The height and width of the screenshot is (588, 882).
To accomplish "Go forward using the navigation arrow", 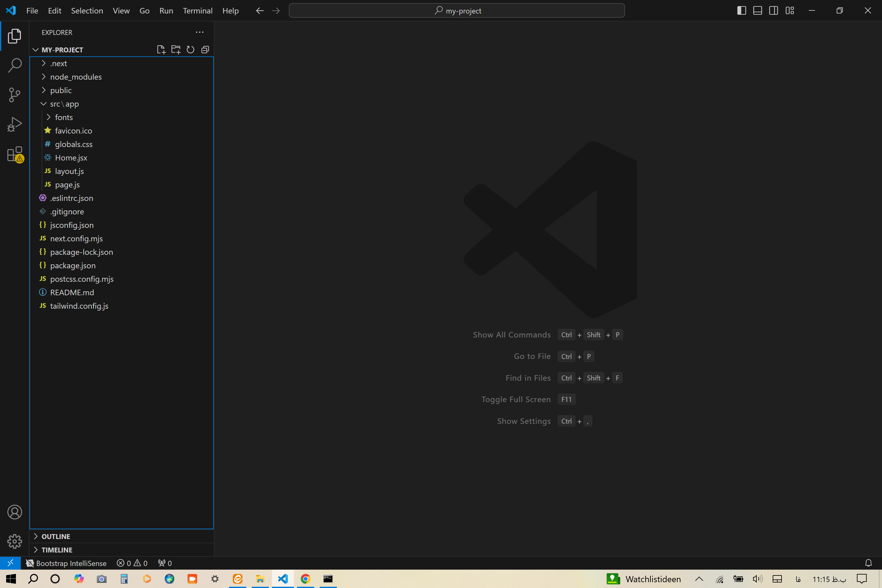I will [x=276, y=10].
